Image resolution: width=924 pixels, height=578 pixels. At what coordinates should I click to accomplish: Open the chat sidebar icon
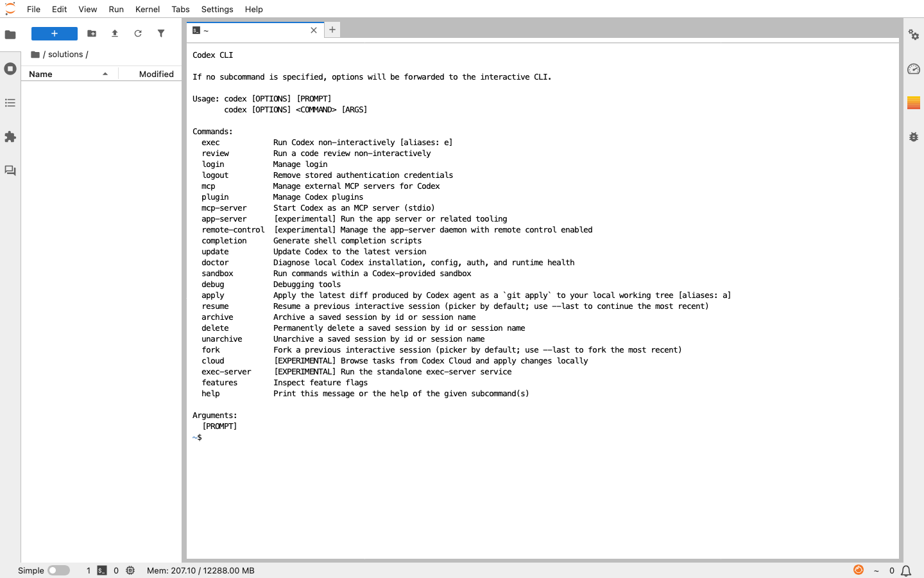tap(10, 171)
